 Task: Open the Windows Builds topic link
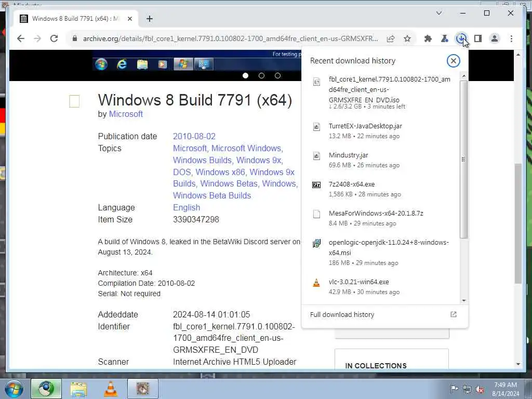[203, 160]
